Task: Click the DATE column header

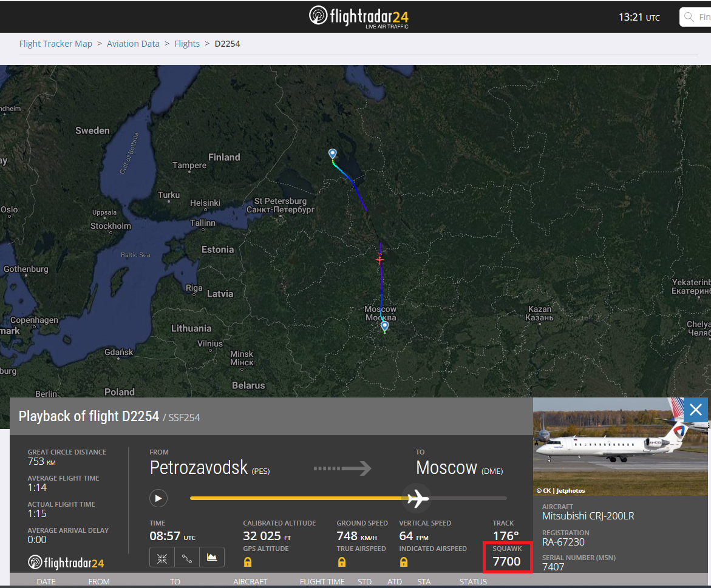Action: (x=46, y=582)
